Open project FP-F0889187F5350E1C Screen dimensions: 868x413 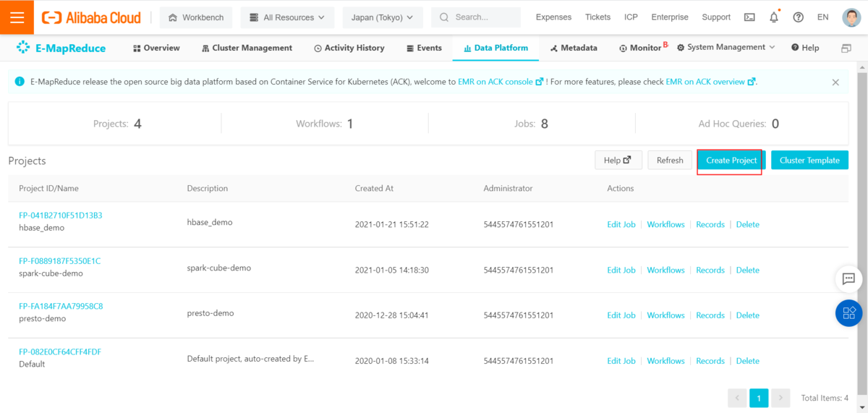(60, 260)
